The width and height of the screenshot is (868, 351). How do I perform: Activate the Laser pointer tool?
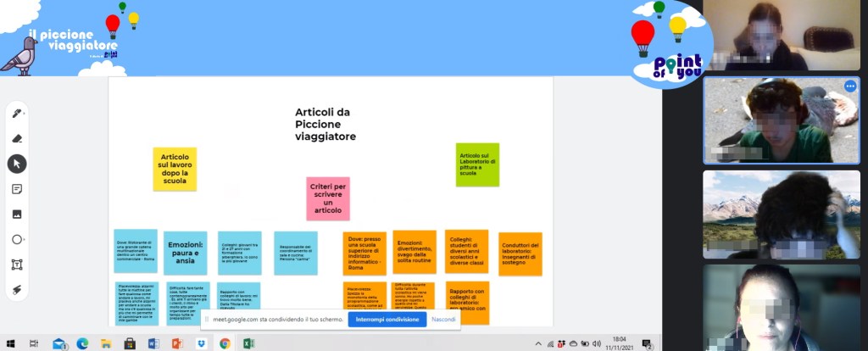click(17, 290)
